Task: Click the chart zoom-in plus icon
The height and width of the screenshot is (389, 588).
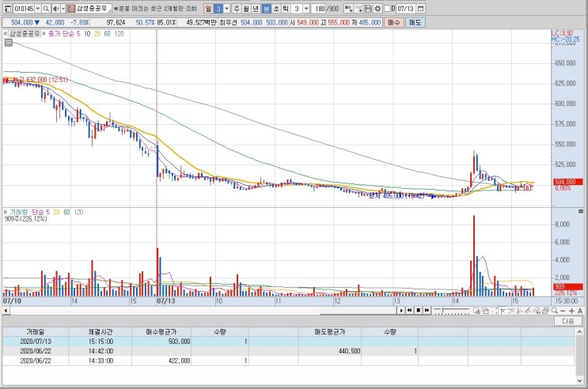Action: tap(571, 311)
